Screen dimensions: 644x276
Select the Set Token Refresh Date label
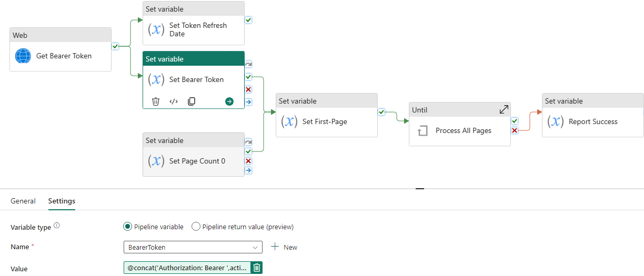click(x=198, y=29)
